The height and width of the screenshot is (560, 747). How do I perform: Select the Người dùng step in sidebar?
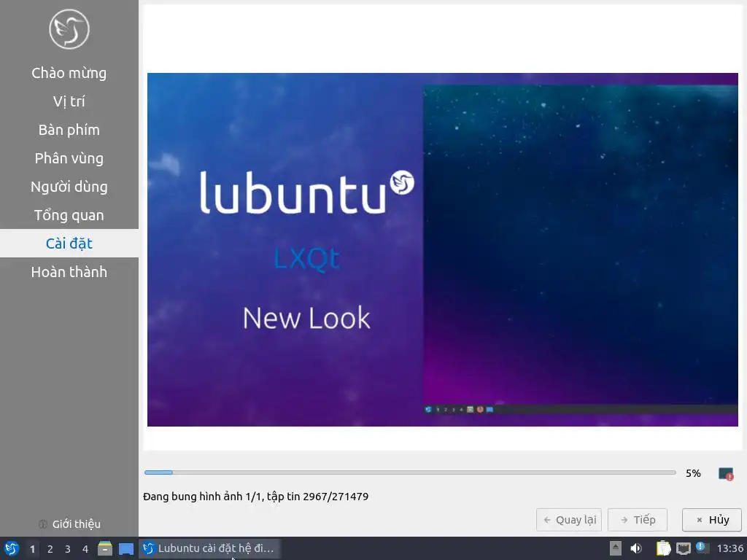tap(69, 187)
